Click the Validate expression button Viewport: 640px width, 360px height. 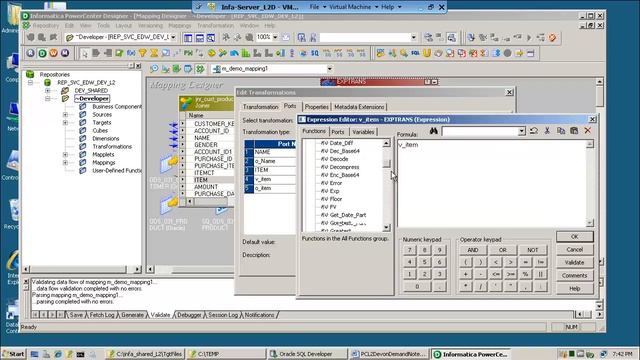click(574, 262)
